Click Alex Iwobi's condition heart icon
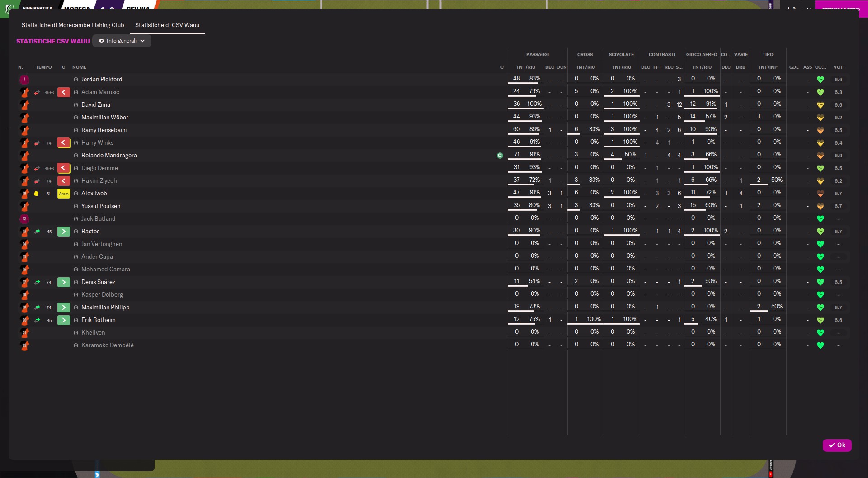This screenshot has height=478, width=868. click(x=820, y=194)
